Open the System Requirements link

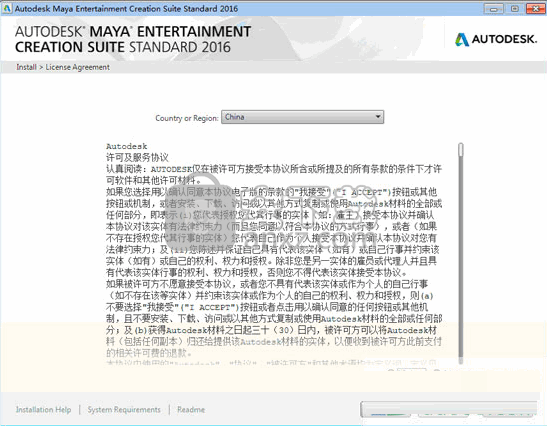click(x=124, y=410)
